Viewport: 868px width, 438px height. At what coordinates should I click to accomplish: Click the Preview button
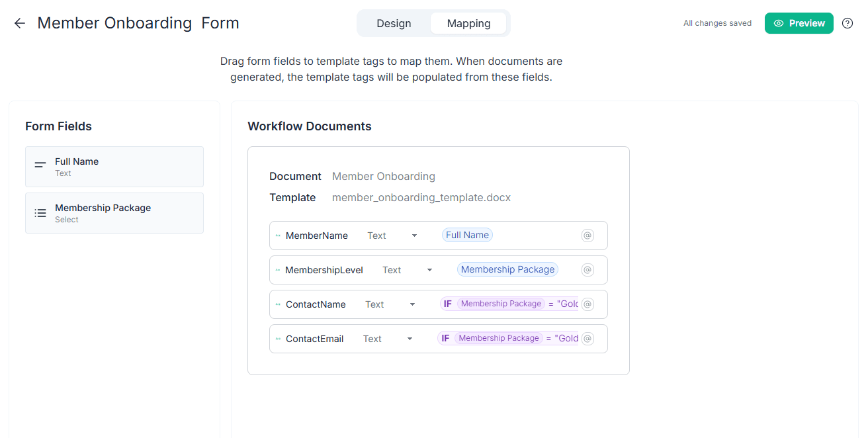(799, 22)
